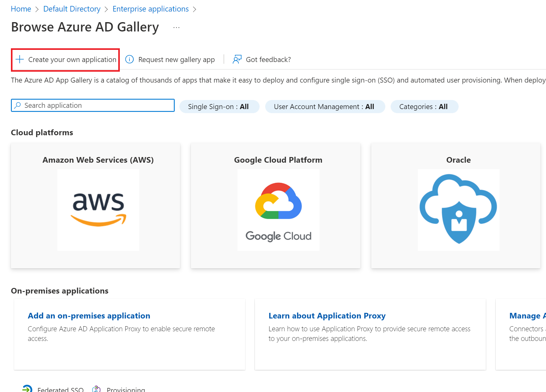546x392 pixels.
Task: Open Default Directory breadcrumb
Action: tap(72, 9)
